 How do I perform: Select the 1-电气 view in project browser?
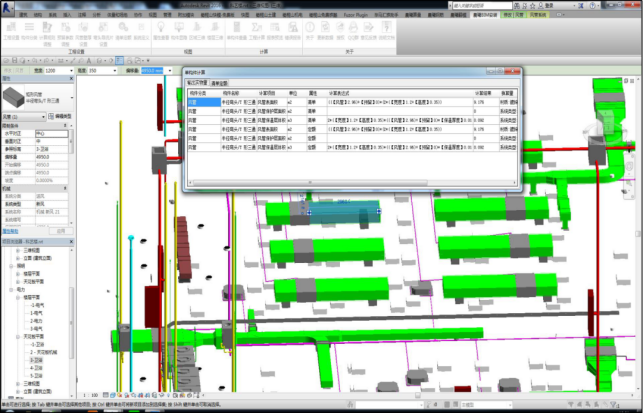(35, 314)
